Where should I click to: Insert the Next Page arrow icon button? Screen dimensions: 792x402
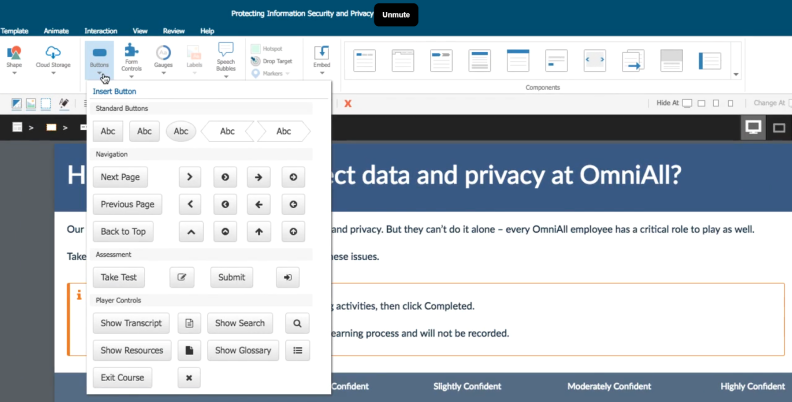pyautogui.click(x=259, y=177)
